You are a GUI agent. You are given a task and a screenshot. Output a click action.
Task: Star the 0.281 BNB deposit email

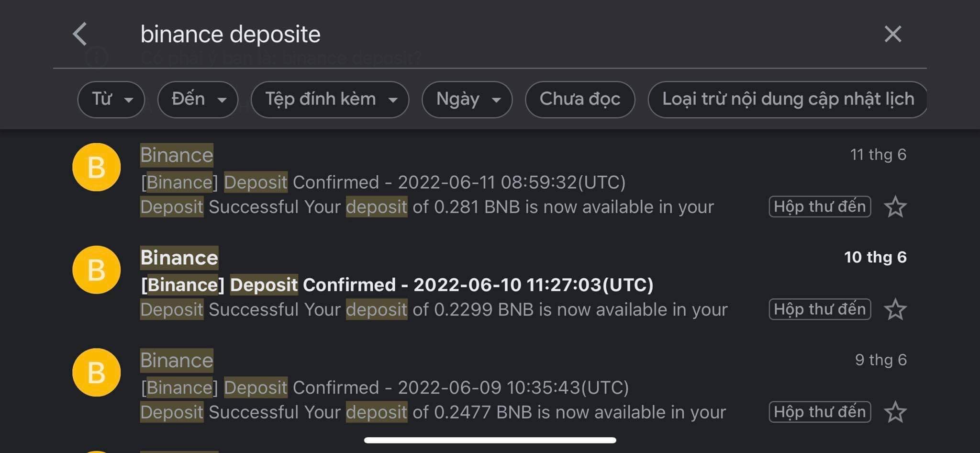(895, 207)
